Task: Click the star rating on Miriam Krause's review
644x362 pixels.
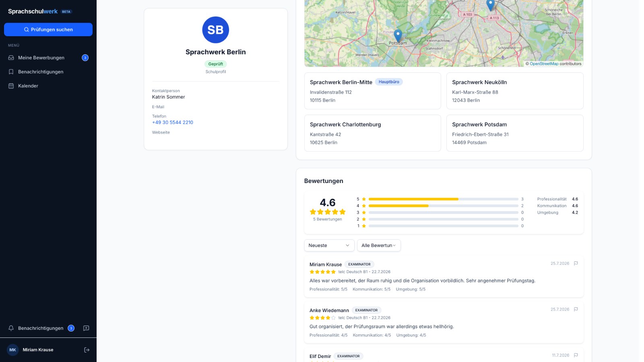Action: [x=322, y=272]
